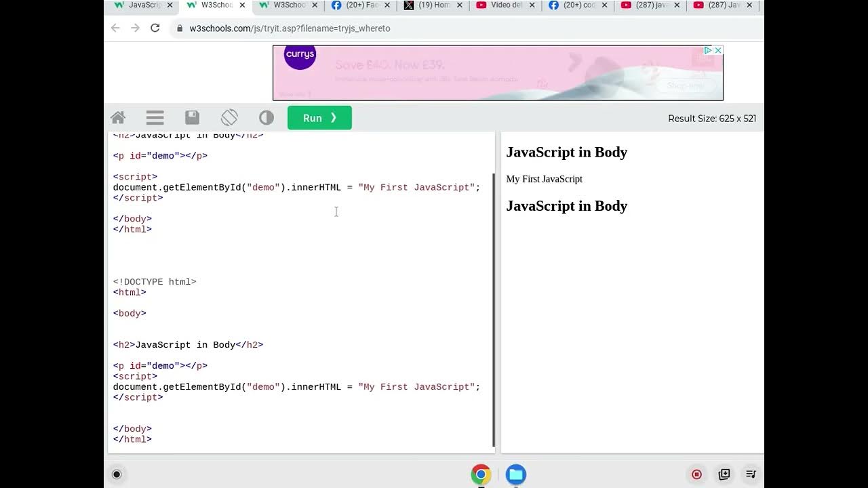868x488 pixels.
Task: Click the code editor scrollbar
Action: tap(494, 309)
